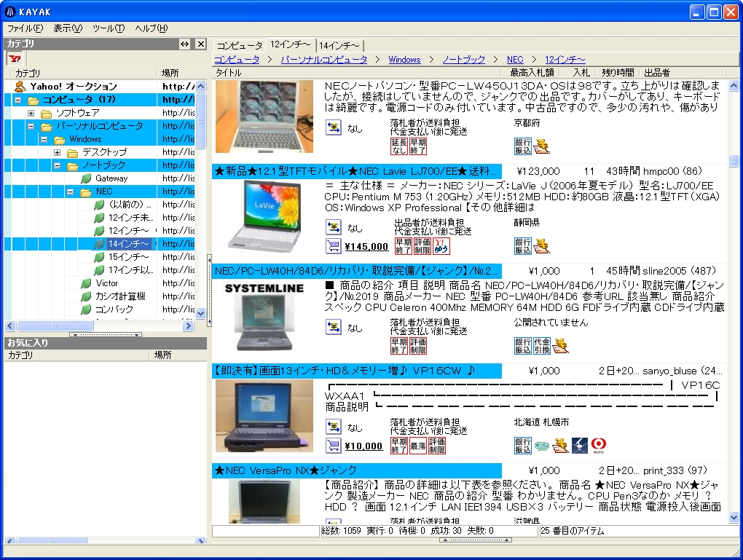The image size is (743, 560).
Task: Click the 銀行振込 icon under 静岡県
Action: pos(523,246)
